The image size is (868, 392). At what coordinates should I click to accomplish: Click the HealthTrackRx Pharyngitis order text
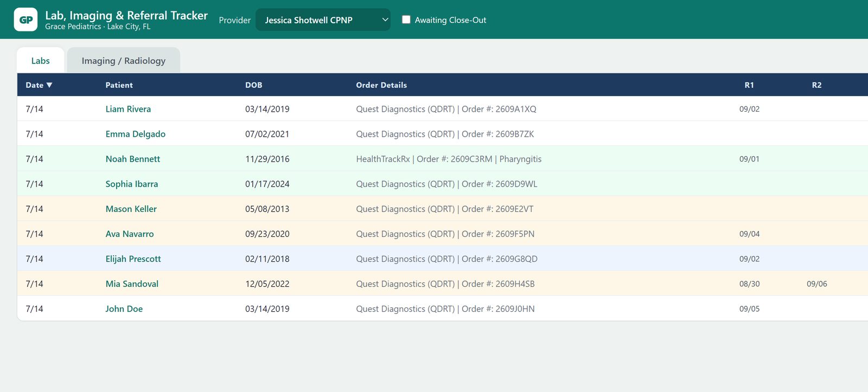[x=449, y=159]
